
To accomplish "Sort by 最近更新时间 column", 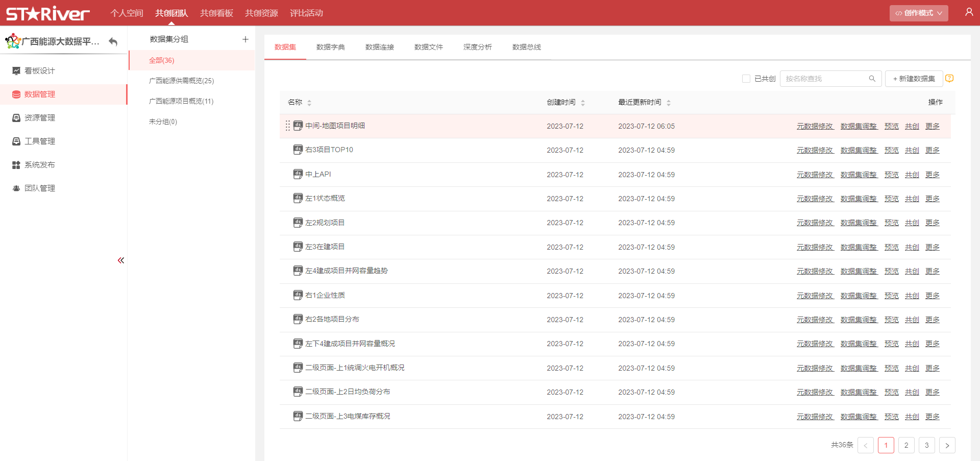I will (x=669, y=103).
